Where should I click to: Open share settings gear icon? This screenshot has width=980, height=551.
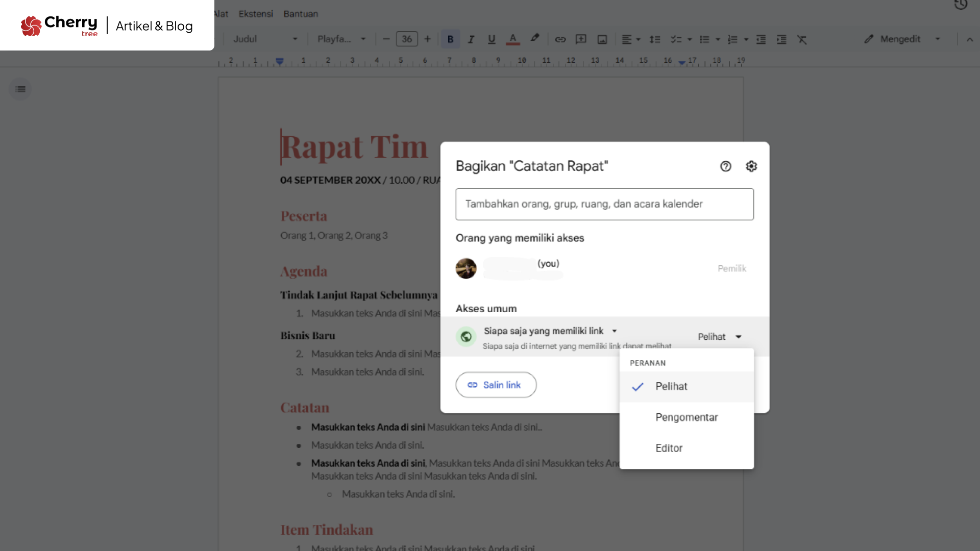click(x=751, y=166)
